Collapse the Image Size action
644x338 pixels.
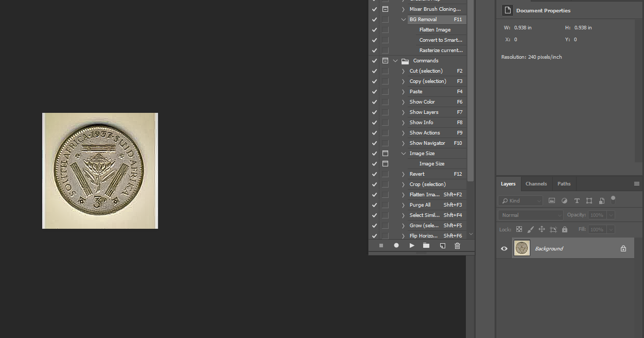[x=404, y=154]
